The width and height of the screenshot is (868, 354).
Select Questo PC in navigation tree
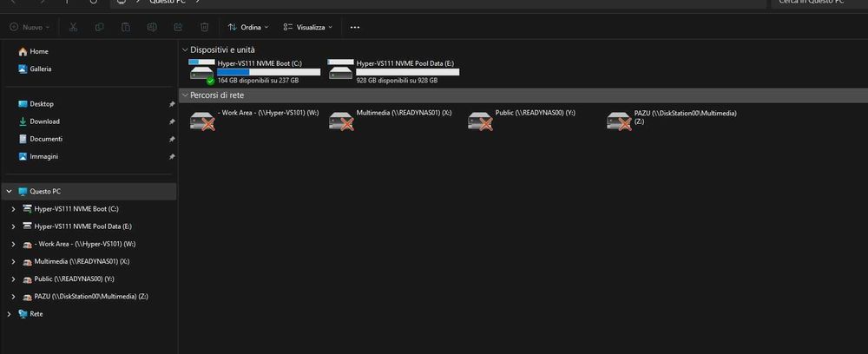[x=89, y=192]
